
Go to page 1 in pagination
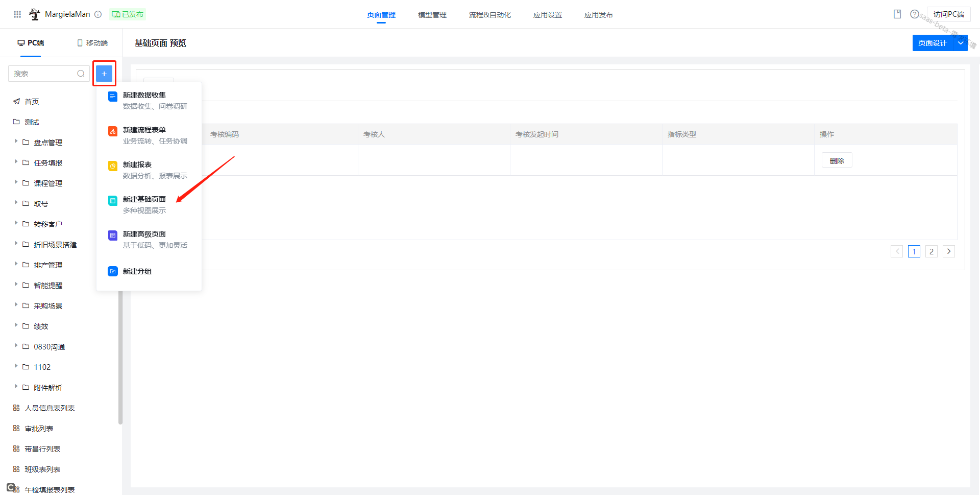coord(914,251)
